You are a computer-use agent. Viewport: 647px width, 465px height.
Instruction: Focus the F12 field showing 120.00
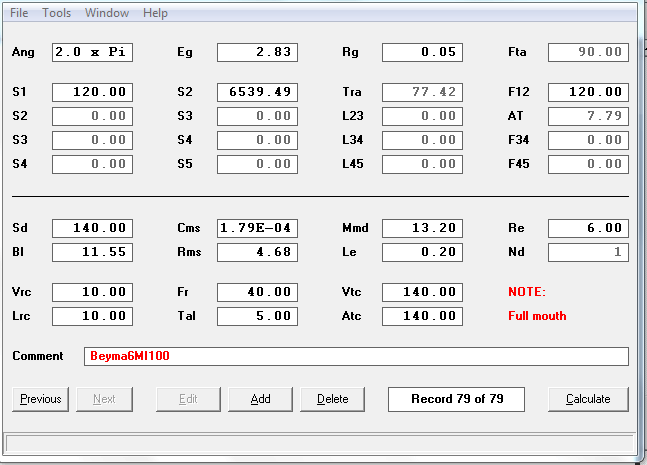coord(588,92)
